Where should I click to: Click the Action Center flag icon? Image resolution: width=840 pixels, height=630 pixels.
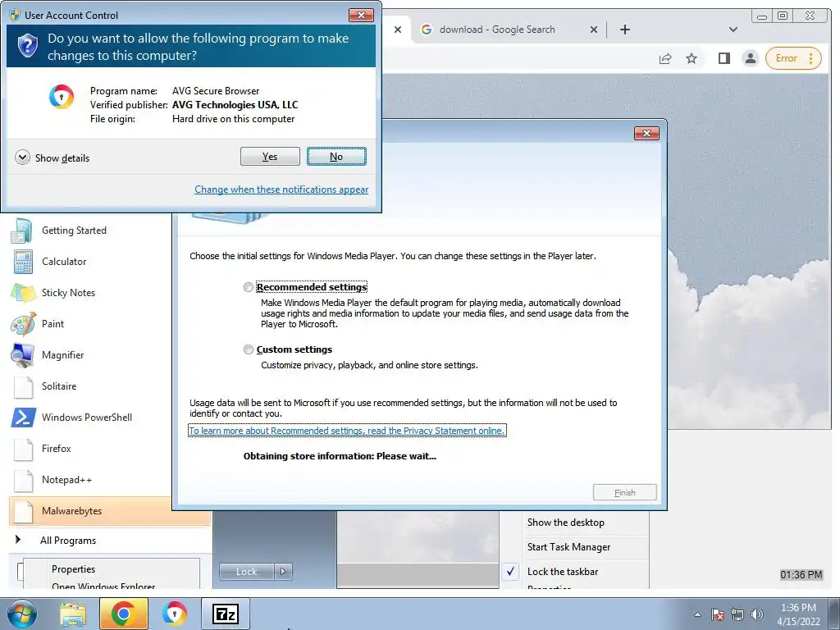[x=718, y=614]
